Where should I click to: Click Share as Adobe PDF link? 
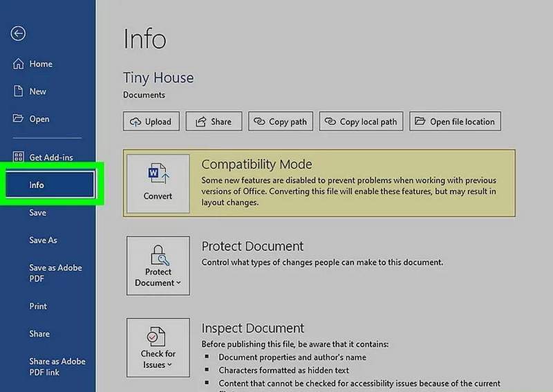point(57,366)
